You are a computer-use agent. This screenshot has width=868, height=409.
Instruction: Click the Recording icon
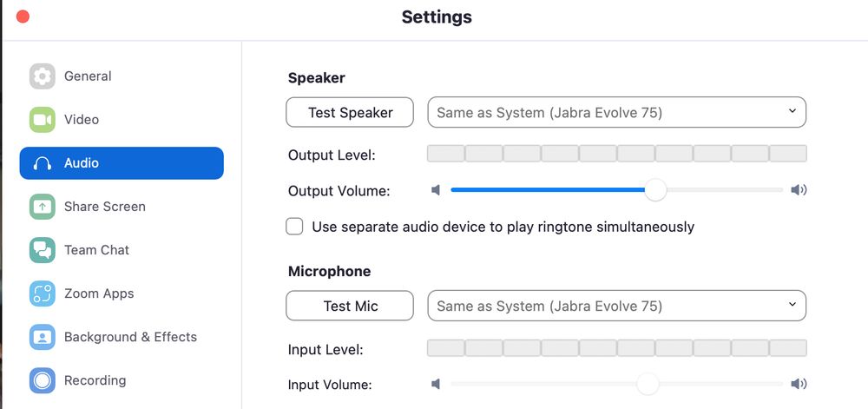[42, 380]
